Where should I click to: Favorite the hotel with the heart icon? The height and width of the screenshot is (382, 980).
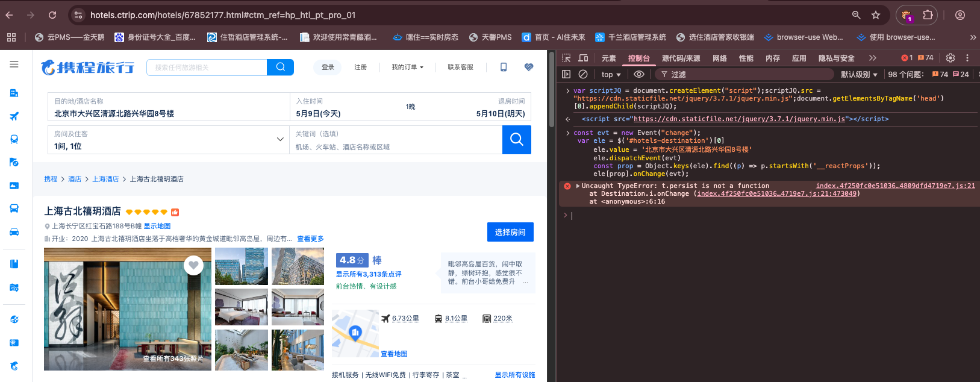193,265
